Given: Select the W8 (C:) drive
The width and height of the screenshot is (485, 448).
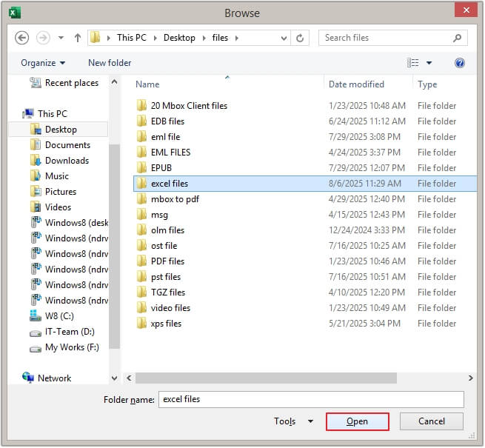Looking at the screenshot, I should tap(61, 316).
